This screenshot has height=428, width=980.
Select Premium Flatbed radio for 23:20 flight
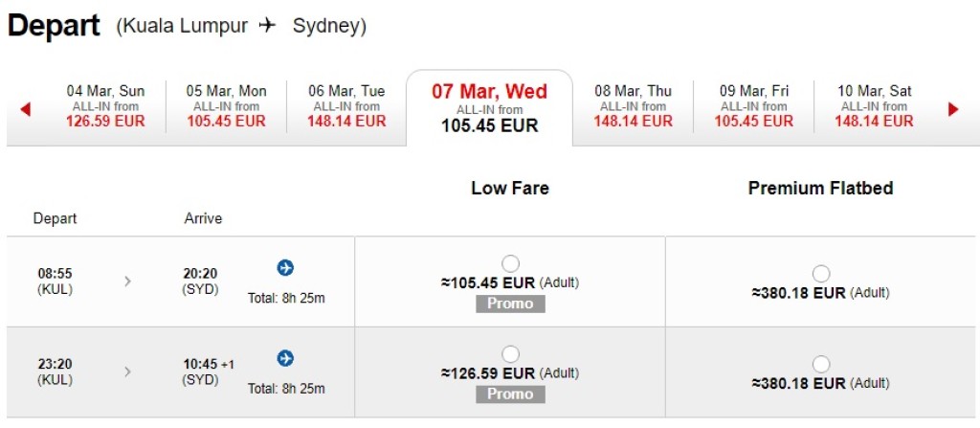click(x=821, y=364)
